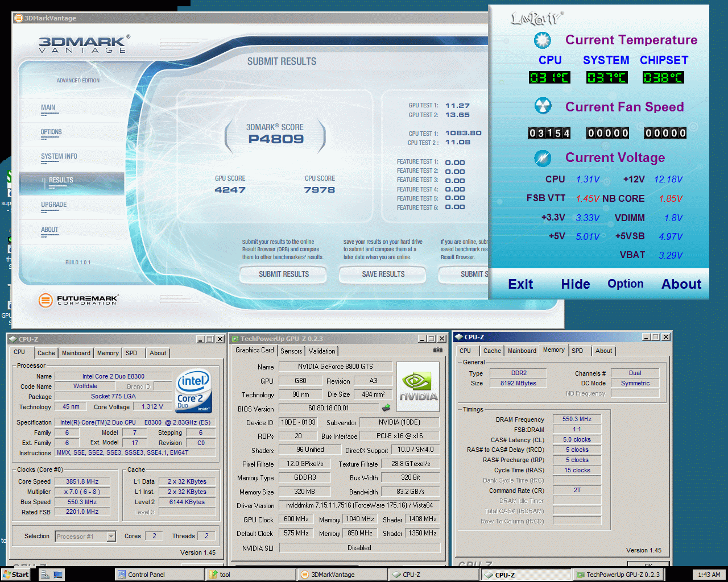Click the 3DMark score 'P4809'
This screenshot has width=728, height=582.
pyautogui.click(x=276, y=139)
